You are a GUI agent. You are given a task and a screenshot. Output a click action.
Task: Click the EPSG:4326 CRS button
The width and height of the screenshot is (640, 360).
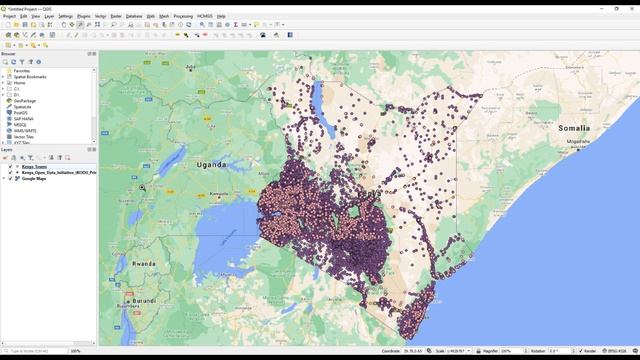point(614,351)
